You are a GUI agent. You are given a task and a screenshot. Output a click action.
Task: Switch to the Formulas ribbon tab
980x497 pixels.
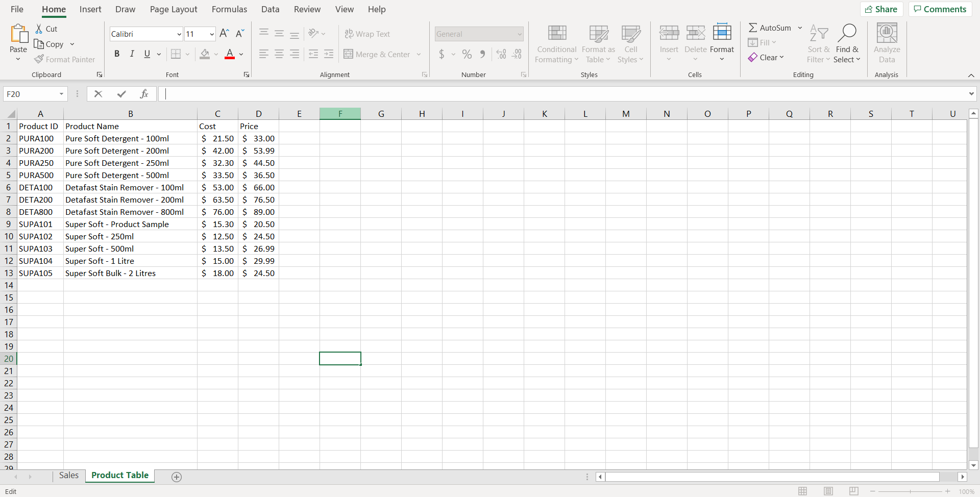pos(229,9)
